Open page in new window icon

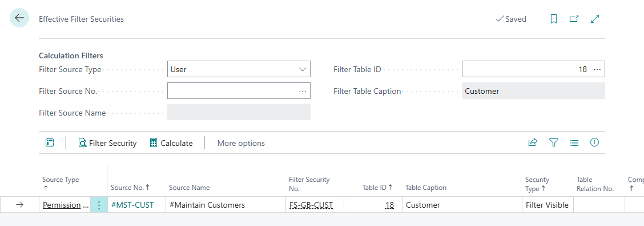(x=574, y=19)
